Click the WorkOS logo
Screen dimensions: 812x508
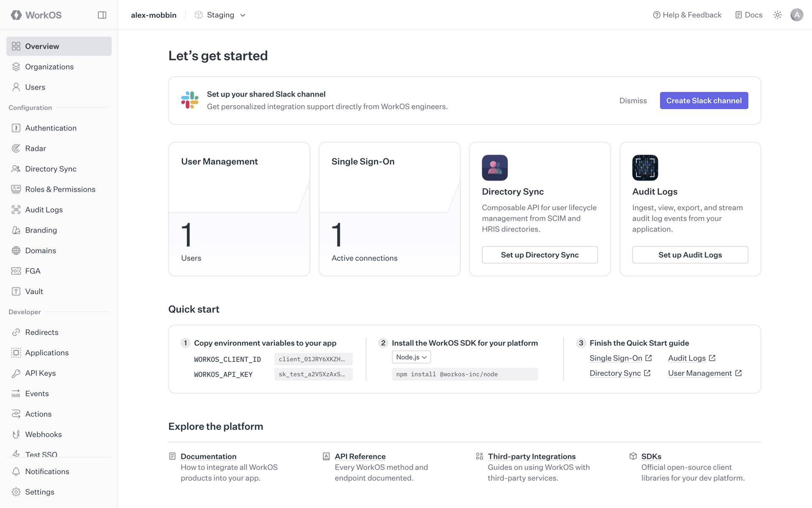(x=36, y=15)
